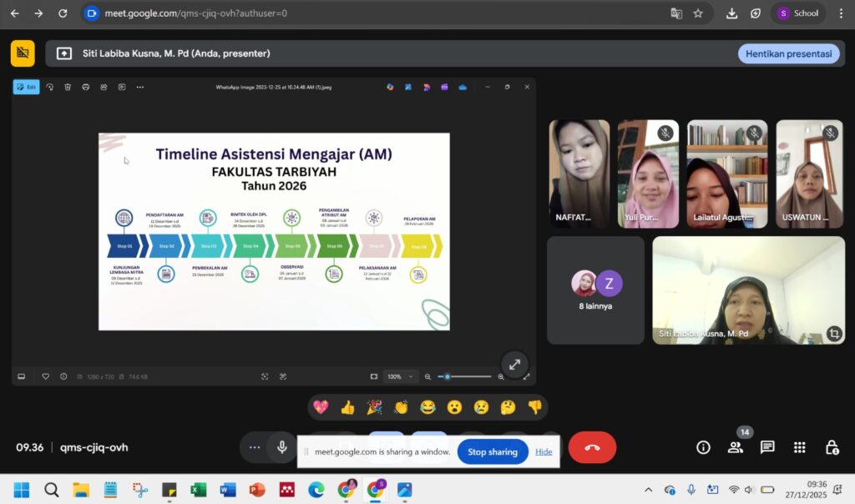Open more options next to microphone
The width and height of the screenshot is (855, 504).
click(x=254, y=447)
